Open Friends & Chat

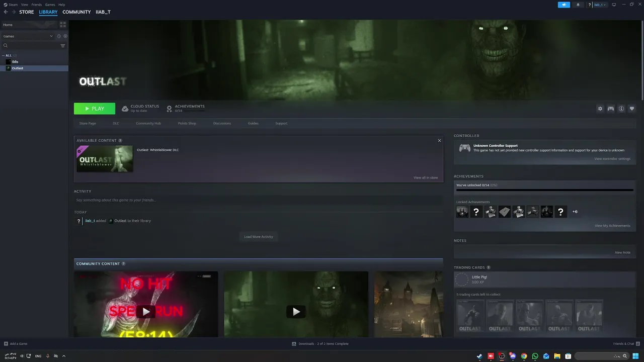625,344
